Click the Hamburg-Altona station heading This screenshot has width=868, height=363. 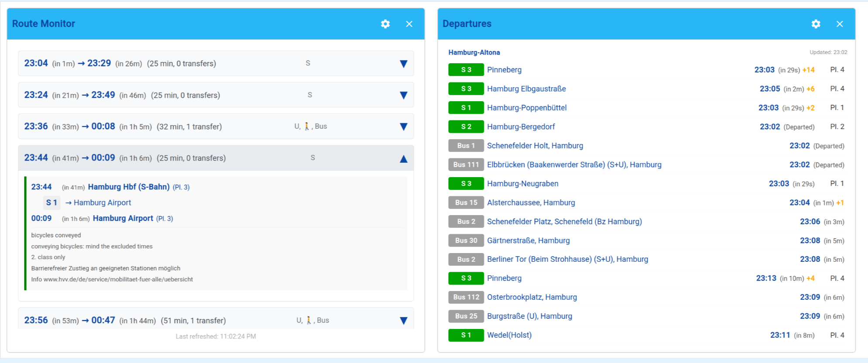[x=474, y=52]
